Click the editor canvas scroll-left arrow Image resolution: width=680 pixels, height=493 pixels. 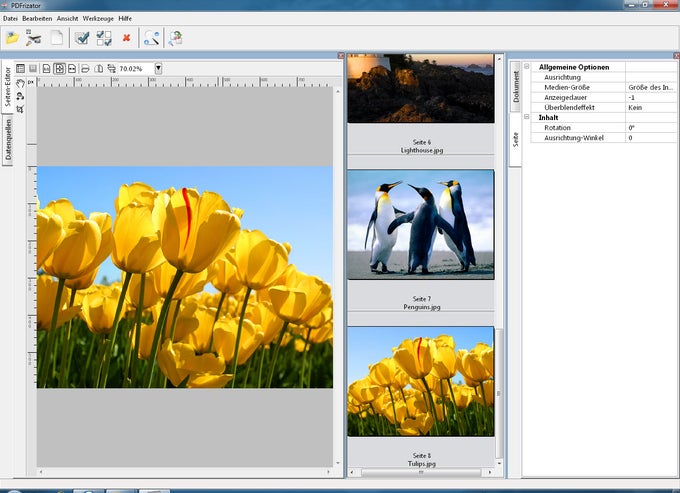[x=41, y=471]
